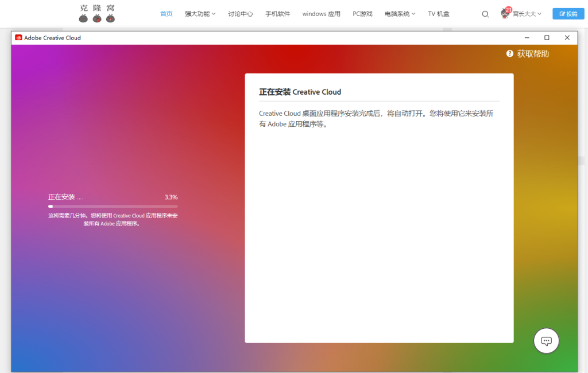Go to the 首页 nav item
This screenshot has width=588, height=373.
[166, 14]
